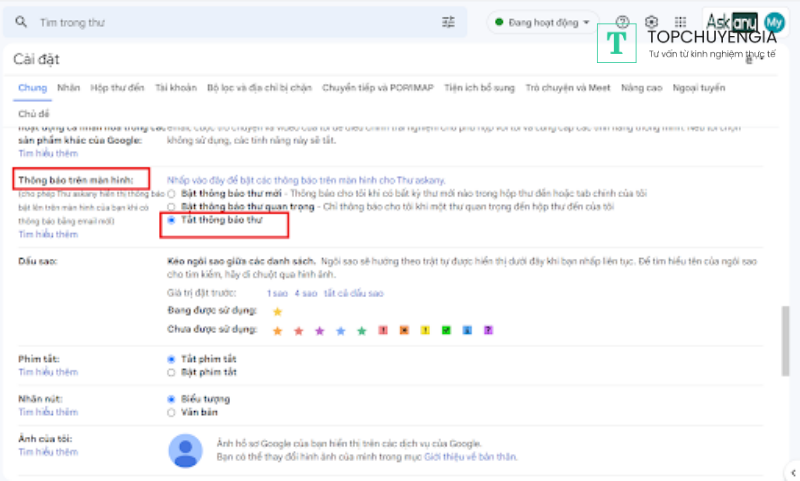Enable 'Bật phím tắt' radio option
The image size is (800, 481).
(171, 372)
